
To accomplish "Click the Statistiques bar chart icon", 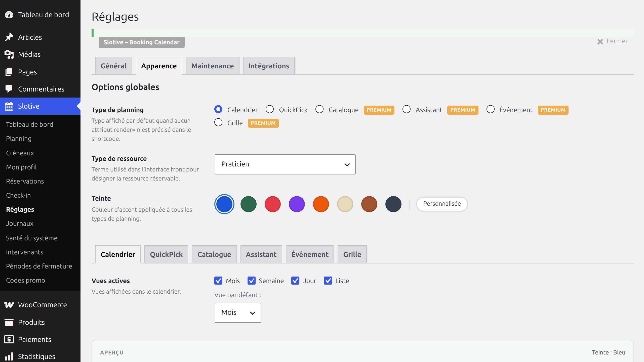I will pos(9,356).
